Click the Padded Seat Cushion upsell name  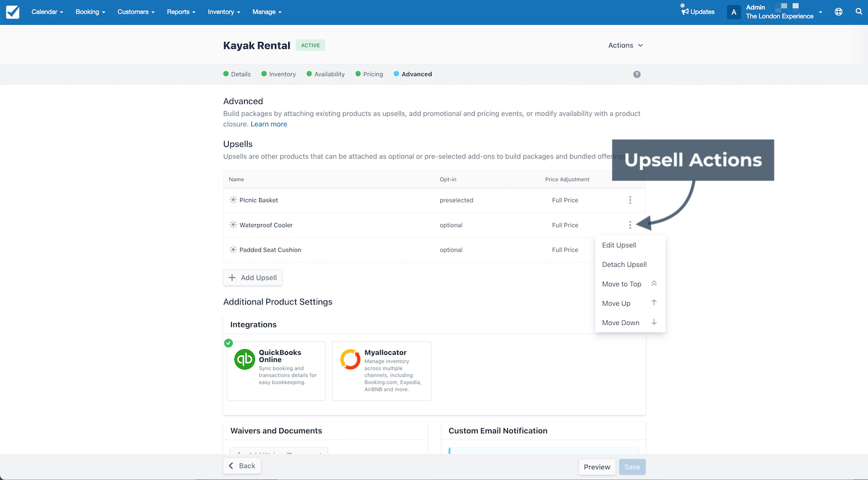tap(270, 250)
